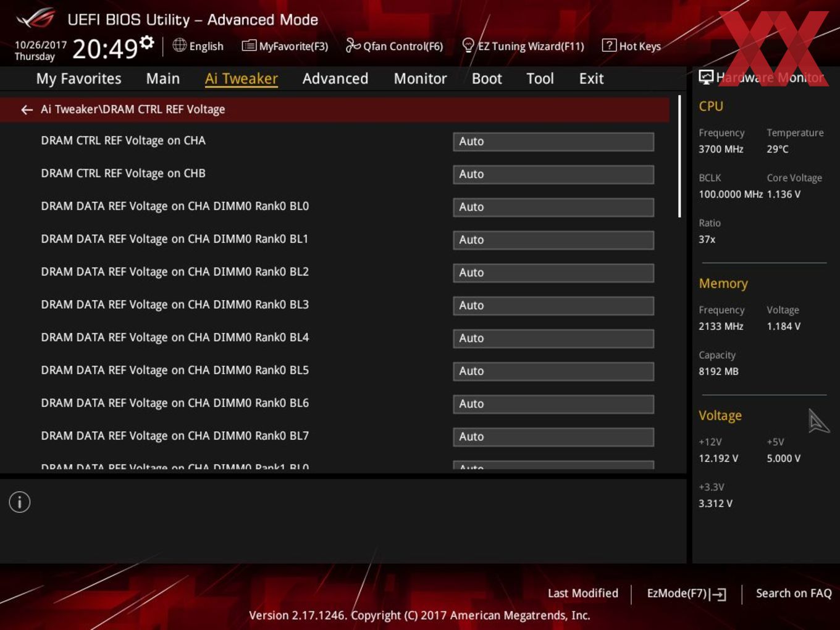Screen dimensions: 840x630
Task: Select the Ai Tweaker tab
Action: (241, 78)
